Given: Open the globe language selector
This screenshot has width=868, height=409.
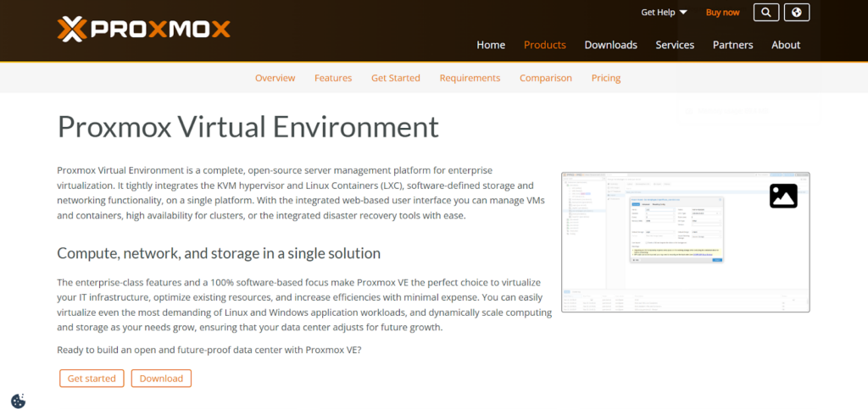Looking at the screenshot, I should 797,12.
